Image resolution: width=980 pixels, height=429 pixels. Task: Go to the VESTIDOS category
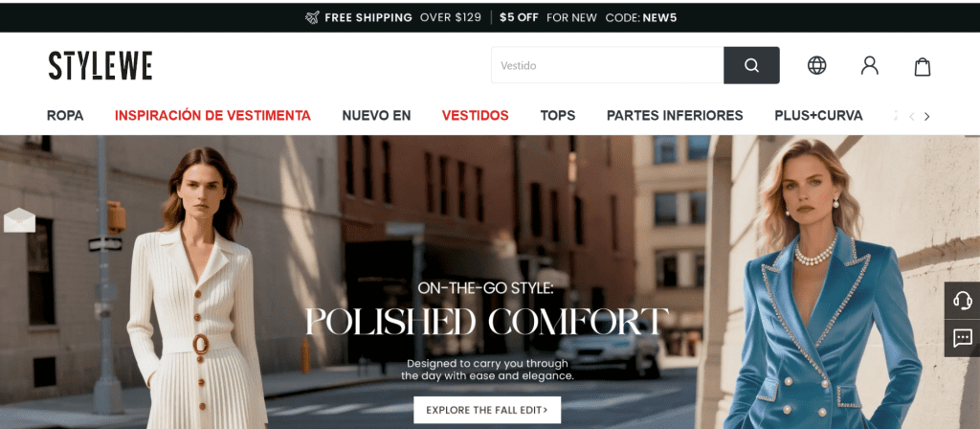(475, 116)
